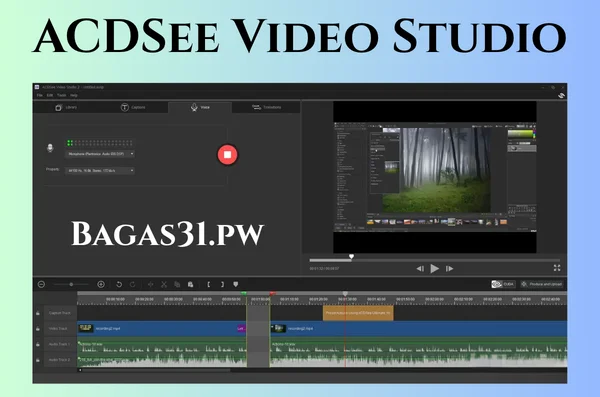Set the selection start bracket
This screenshot has width=600, height=397.
click(x=209, y=284)
